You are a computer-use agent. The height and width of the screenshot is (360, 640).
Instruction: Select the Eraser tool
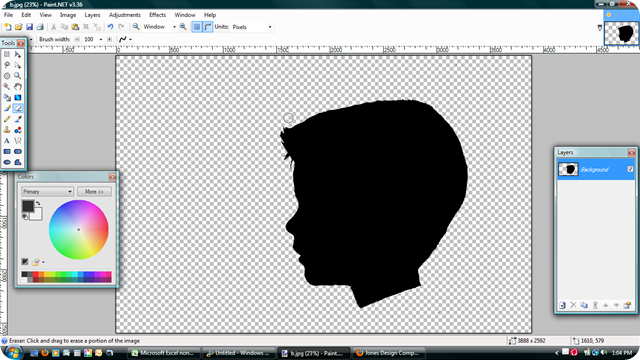18,108
